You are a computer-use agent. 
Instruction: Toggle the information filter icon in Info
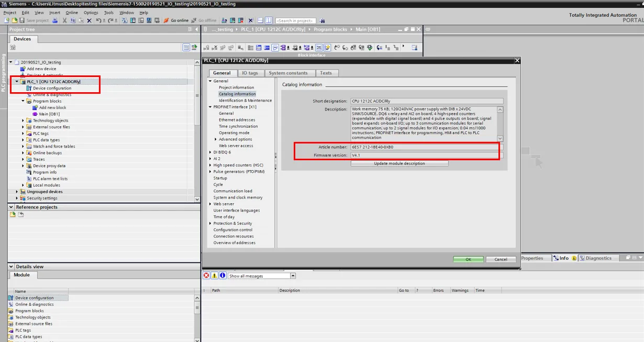click(x=223, y=275)
